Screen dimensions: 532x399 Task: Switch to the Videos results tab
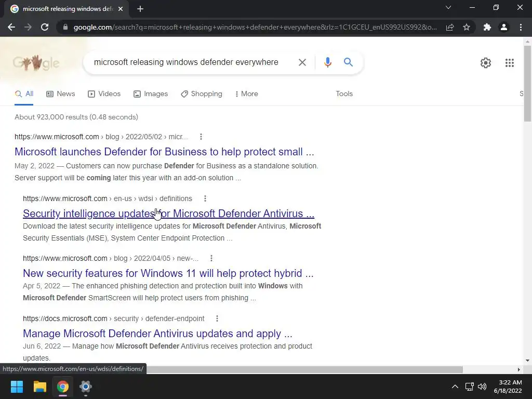coord(104,94)
